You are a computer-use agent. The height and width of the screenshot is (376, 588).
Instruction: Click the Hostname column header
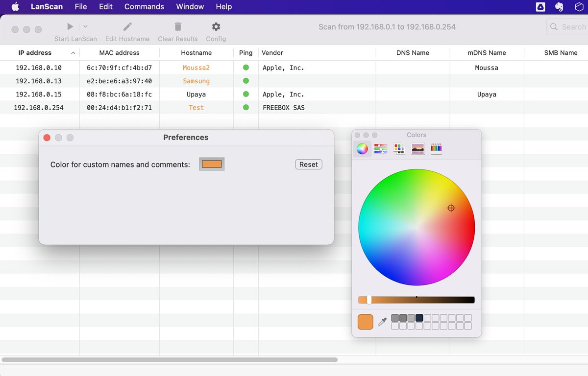196,53
